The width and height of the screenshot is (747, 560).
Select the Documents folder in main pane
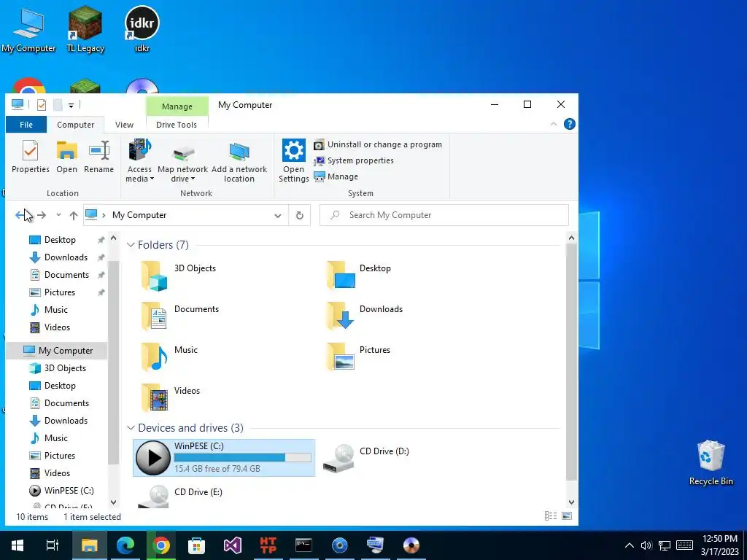(x=180, y=316)
